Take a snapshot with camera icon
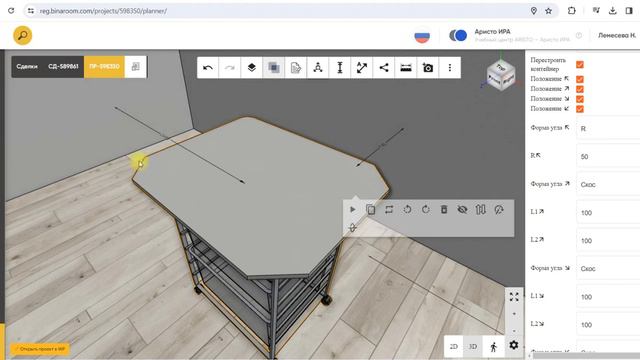640x360 pixels. pyautogui.click(x=428, y=68)
